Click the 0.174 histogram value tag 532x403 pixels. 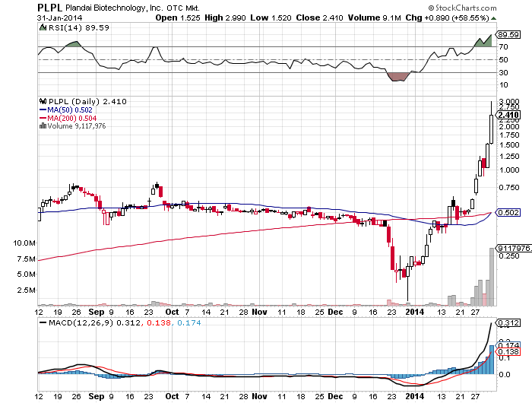coord(508,345)
